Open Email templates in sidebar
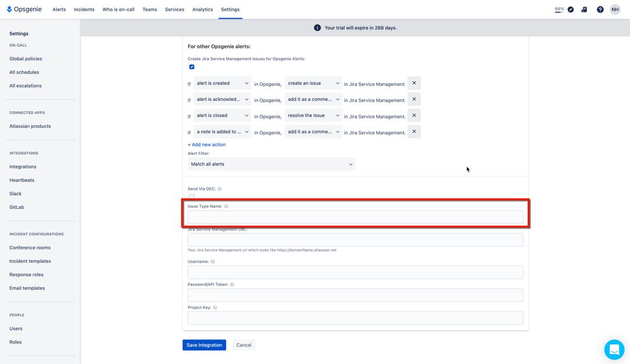Image resolution: width=630 pixels, height=364 pixels. [x=27, y=288]
